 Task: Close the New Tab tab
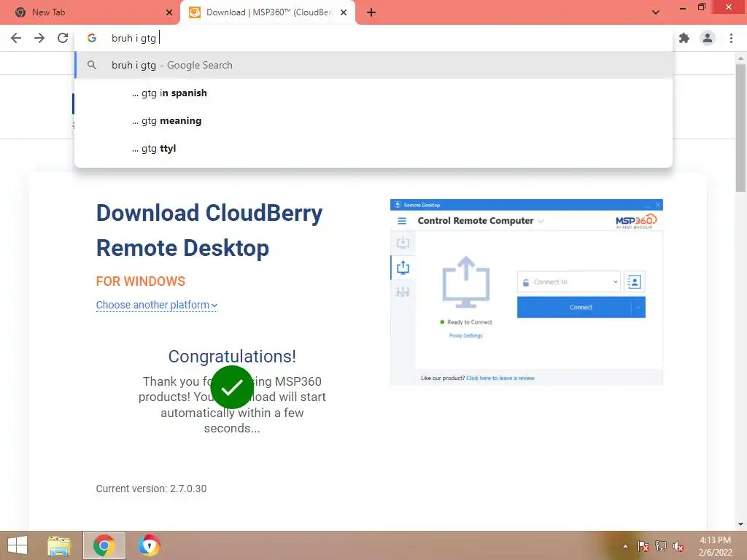click(x=169, y=12)
